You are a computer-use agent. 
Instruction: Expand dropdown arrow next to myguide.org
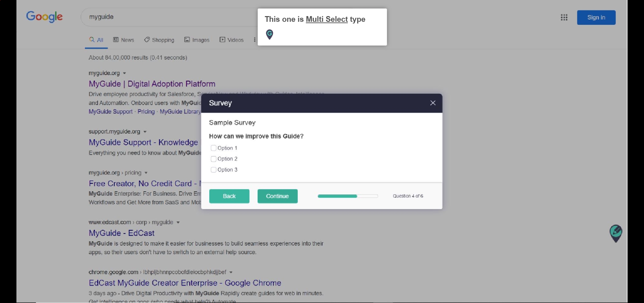pyautogui.click(x=124, y=73)
